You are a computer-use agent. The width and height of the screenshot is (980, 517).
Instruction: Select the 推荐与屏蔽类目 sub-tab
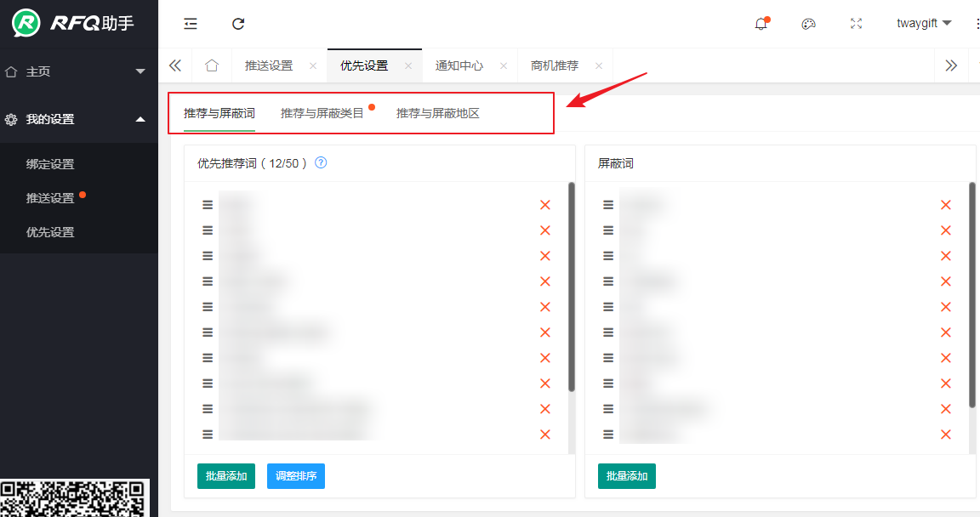(322, 113)
